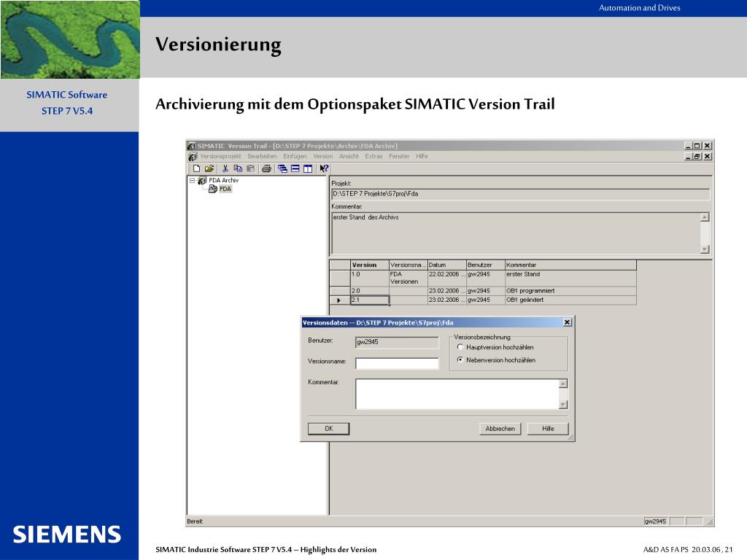The height and width of the screenshot is (560, 747).
Task: Select the FDA Archiv tree label
Action: point(223,181)
